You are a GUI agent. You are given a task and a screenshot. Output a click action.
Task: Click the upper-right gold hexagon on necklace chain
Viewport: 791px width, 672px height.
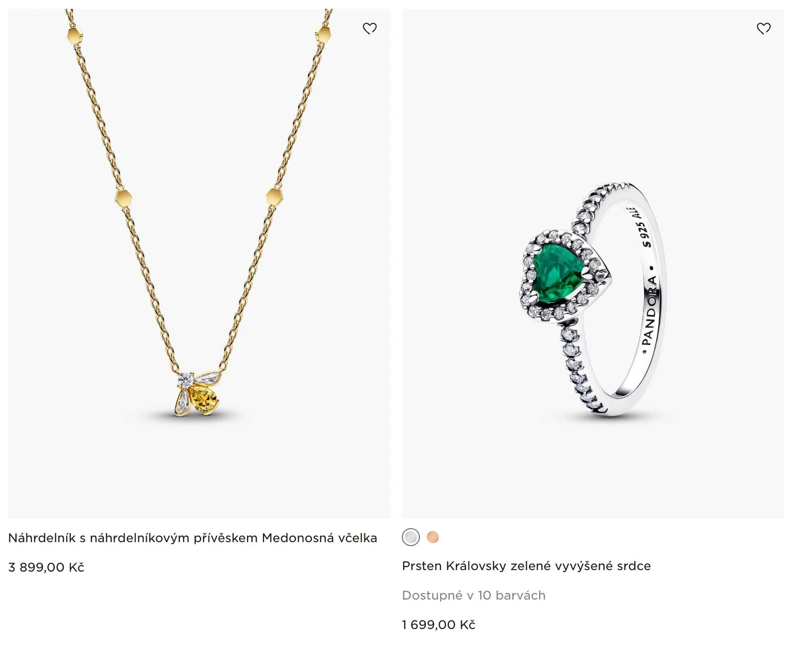[x=323, y=34]
